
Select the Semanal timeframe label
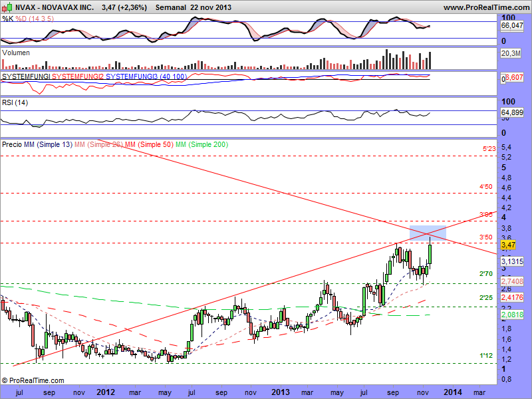point(171,7)
